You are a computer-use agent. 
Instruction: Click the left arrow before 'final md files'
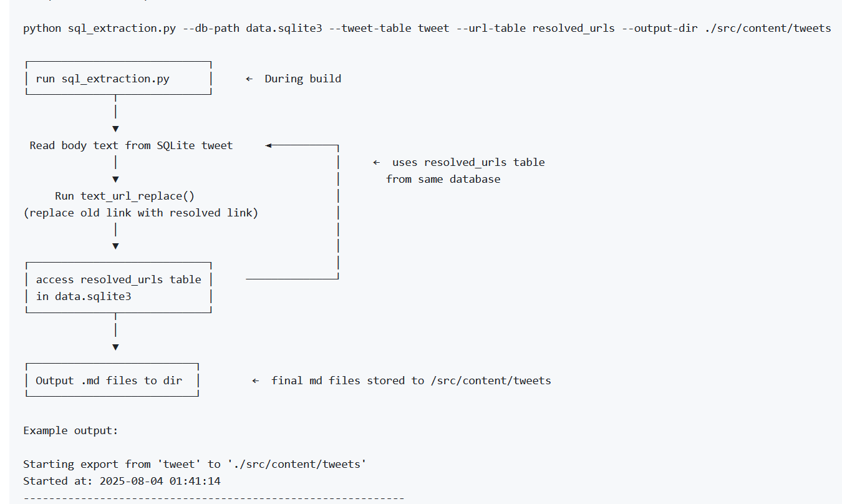(256, 380)
